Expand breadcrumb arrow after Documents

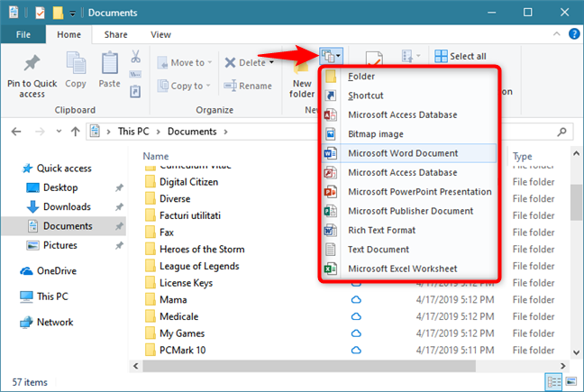225,132
